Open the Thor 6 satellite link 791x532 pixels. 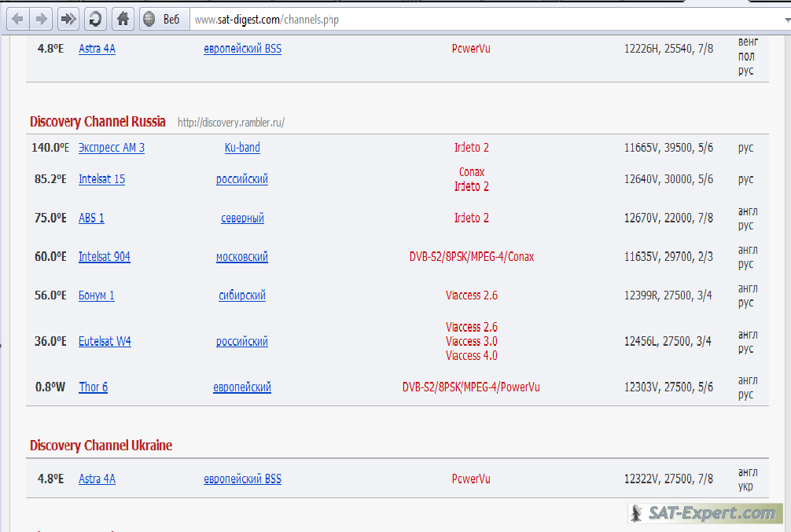click(94, 387)
